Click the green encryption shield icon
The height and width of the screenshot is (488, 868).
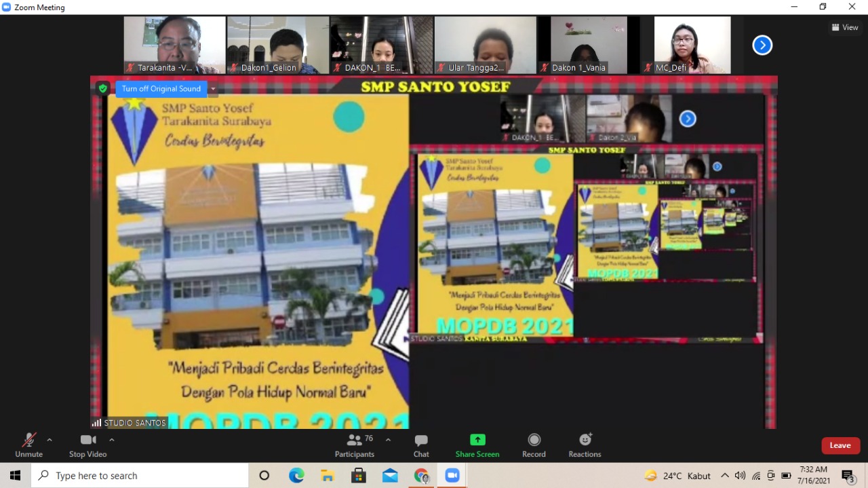103,88
